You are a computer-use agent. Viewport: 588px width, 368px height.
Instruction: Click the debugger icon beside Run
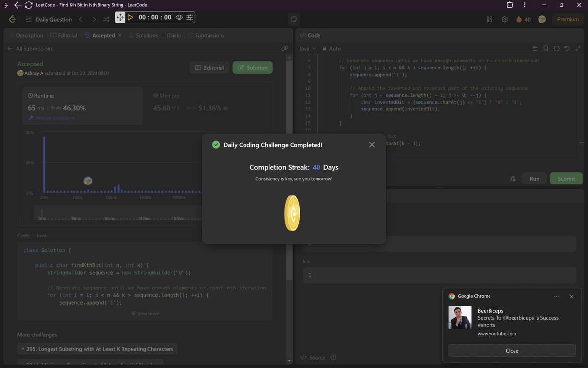point(513,179)
